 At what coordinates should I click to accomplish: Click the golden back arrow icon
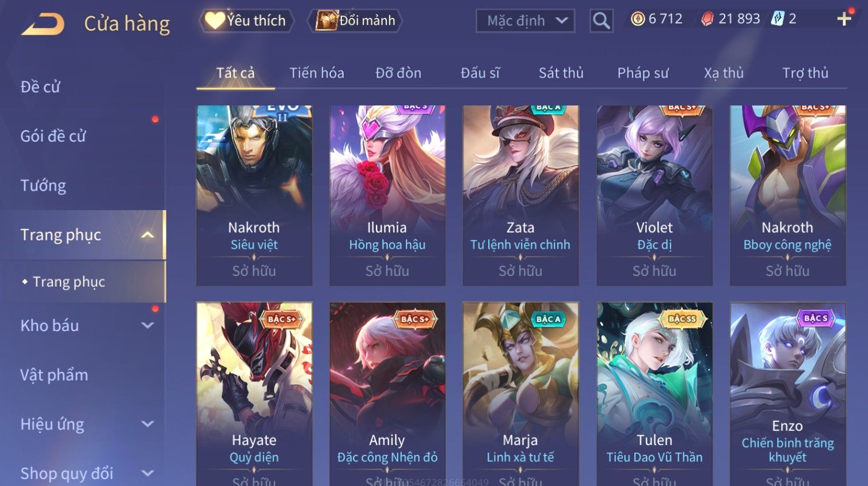[43, 24]
